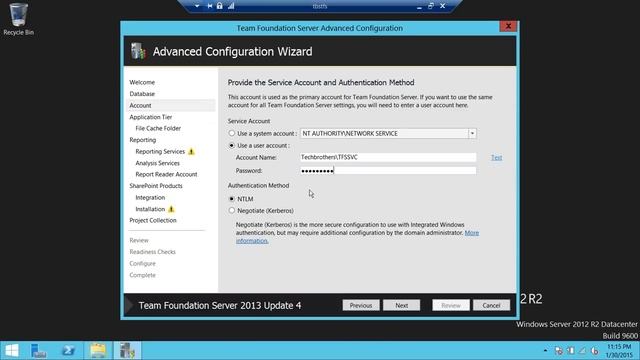
Task: Show hidden system tray icons
Action: (x=545, y=351)
